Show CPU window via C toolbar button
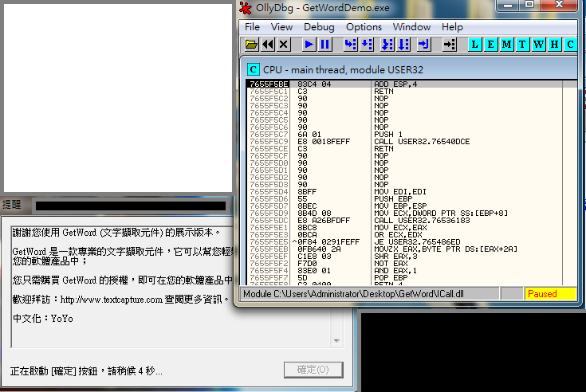Image resolution: width=586 pixels, height=392 pixels. click(570, 45)
